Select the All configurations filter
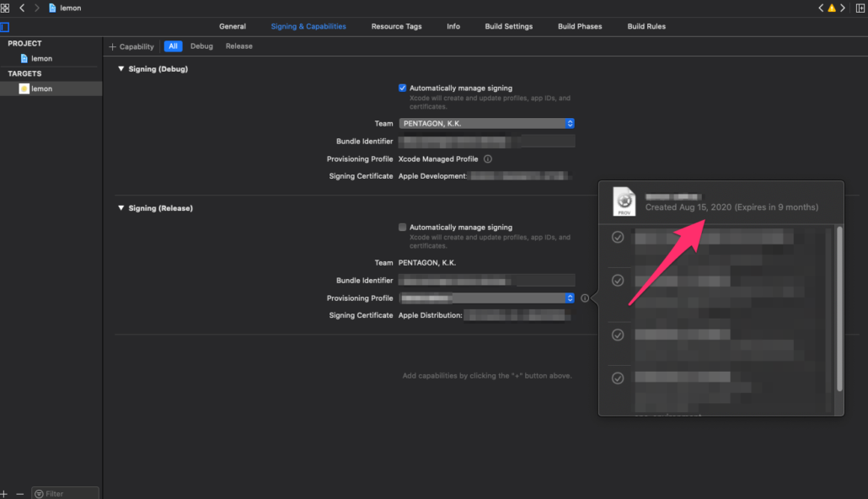The image size is (868, 499). [x=173, y=46]
